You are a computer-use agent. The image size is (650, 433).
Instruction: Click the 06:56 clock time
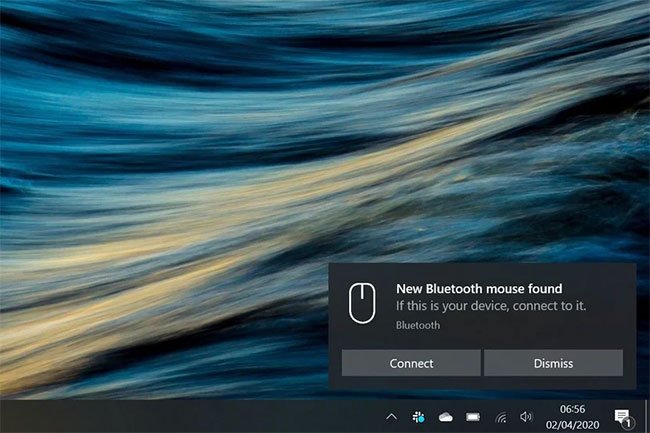(x=574, y=409)
